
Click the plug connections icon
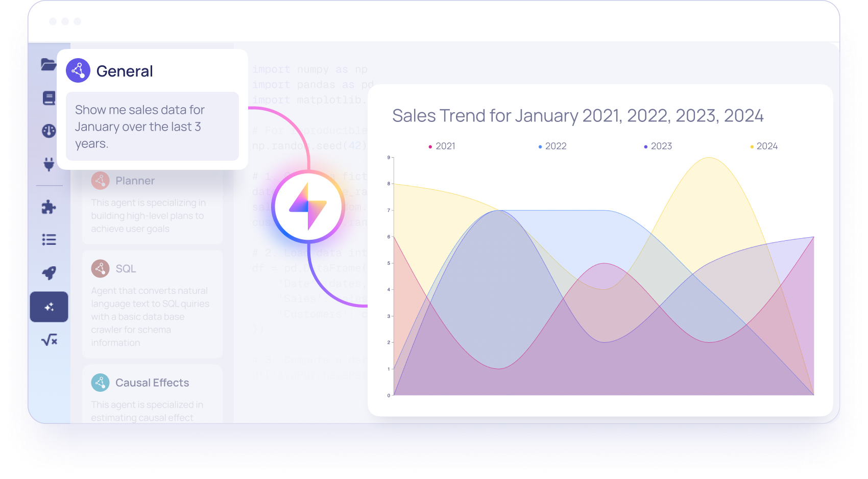coord(49,164)
